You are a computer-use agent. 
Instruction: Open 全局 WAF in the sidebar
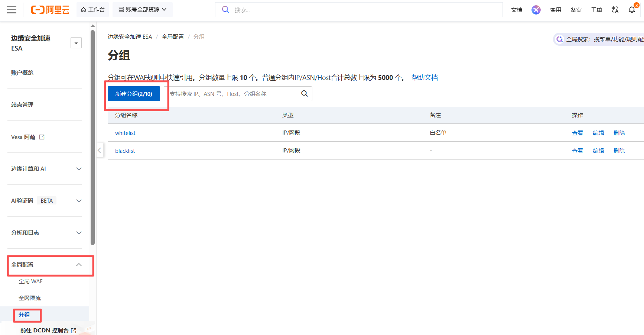pyautogui.click(x=30, y=281)
